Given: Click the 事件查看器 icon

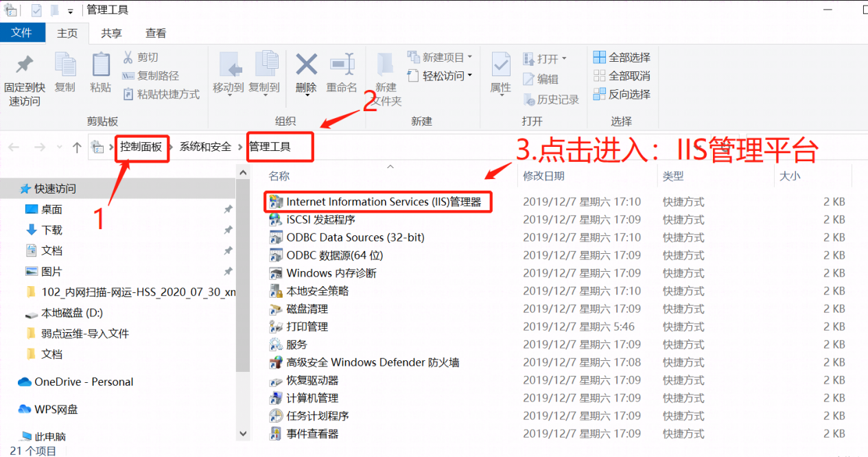Looking at the screenshot, I should (276, 434).
